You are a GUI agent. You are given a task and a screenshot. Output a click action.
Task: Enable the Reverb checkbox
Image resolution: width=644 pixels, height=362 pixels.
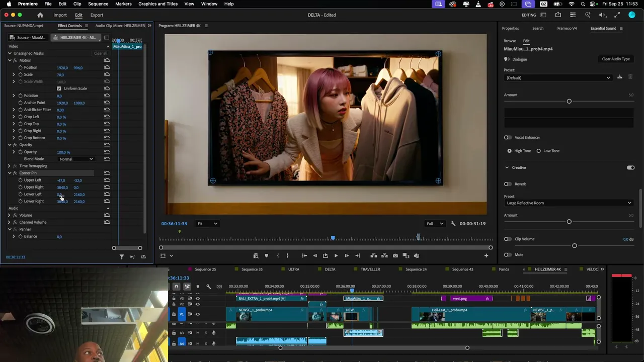pyautogui.click(x=507, y=184)
